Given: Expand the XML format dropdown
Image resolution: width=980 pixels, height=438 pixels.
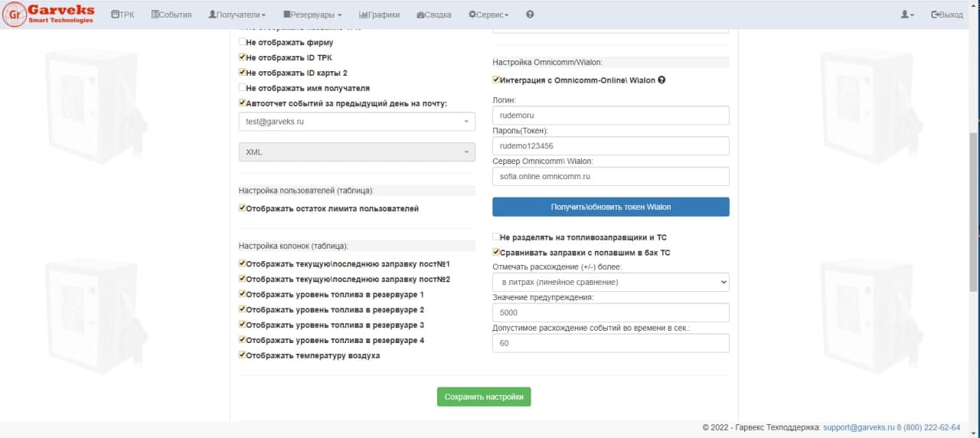Looking at the screenshot, I should click(357, 152).
